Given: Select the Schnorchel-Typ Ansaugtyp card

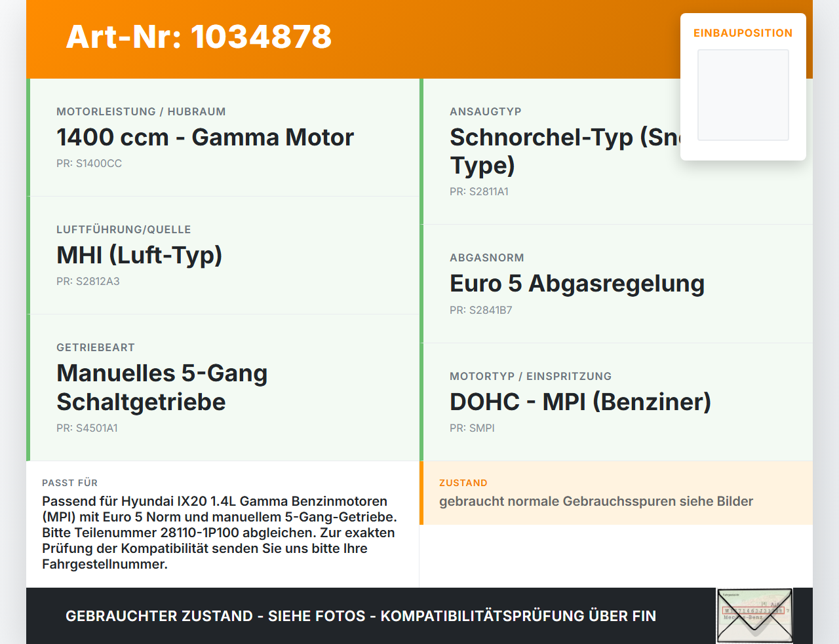Looking at the screenshot, I should point(616,151).
